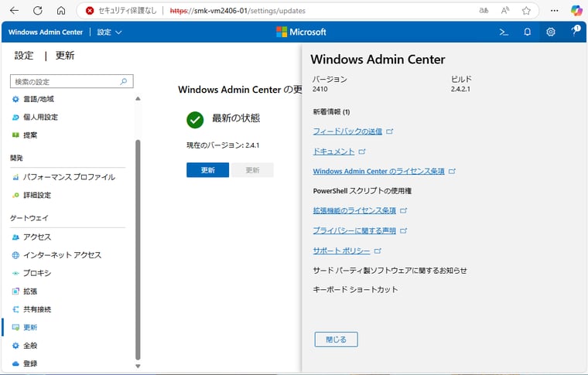The width and height of the screenshot is (588, 375).
Task: Open PowerShell console icon in header
Action: 504,32
